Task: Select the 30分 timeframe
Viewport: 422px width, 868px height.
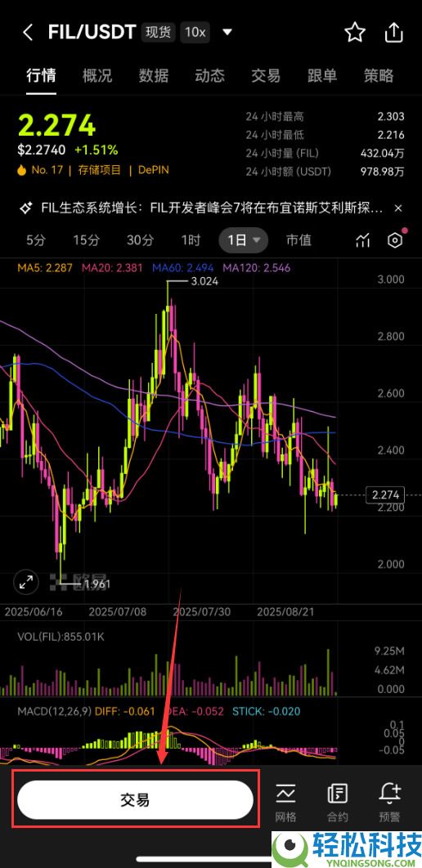Action: pos(140,240)
